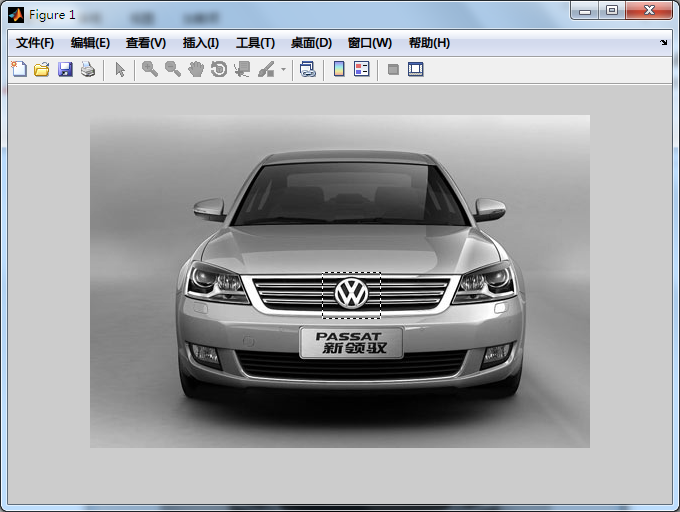Insert a Colorbar with toolbar icon

click(x=339, y=69)
